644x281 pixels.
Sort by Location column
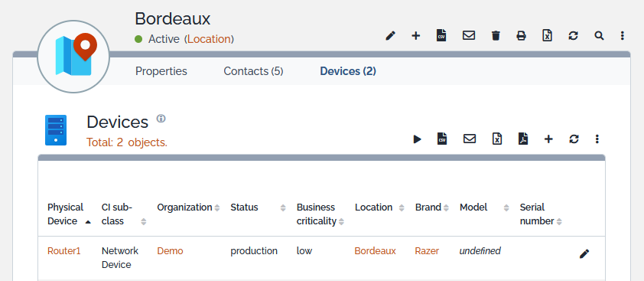[379, 207]
